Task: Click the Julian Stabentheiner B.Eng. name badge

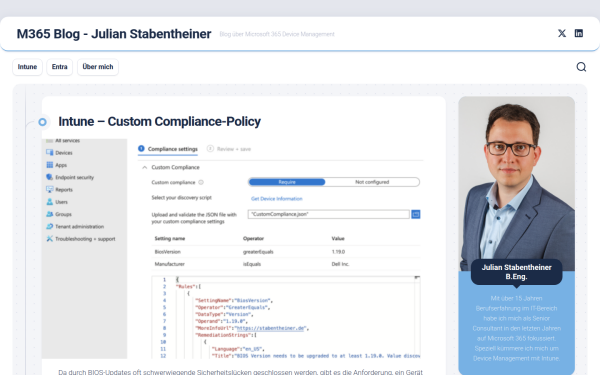Action: tap(517, 272)
